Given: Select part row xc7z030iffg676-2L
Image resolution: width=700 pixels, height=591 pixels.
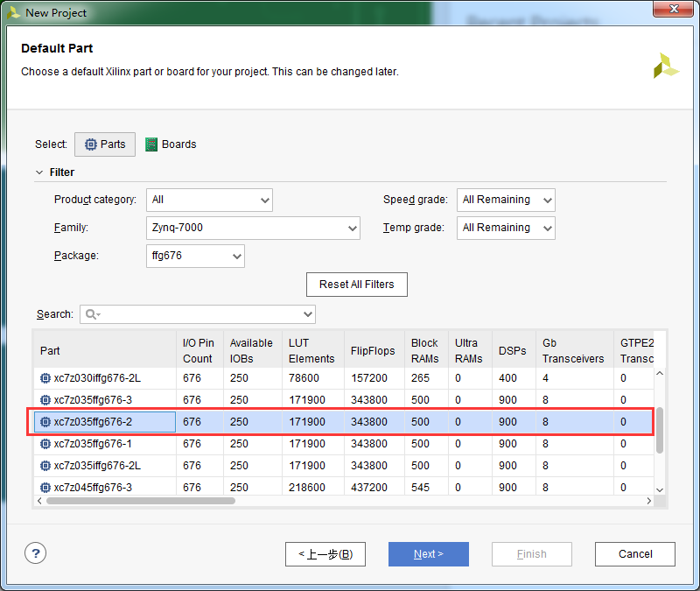Looking at the screenshot, I should [x=344, y=378].
